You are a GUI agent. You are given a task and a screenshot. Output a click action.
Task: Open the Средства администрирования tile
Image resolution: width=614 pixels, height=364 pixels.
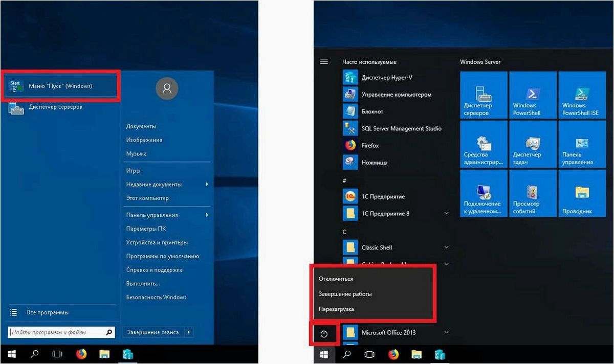point(484,144)
